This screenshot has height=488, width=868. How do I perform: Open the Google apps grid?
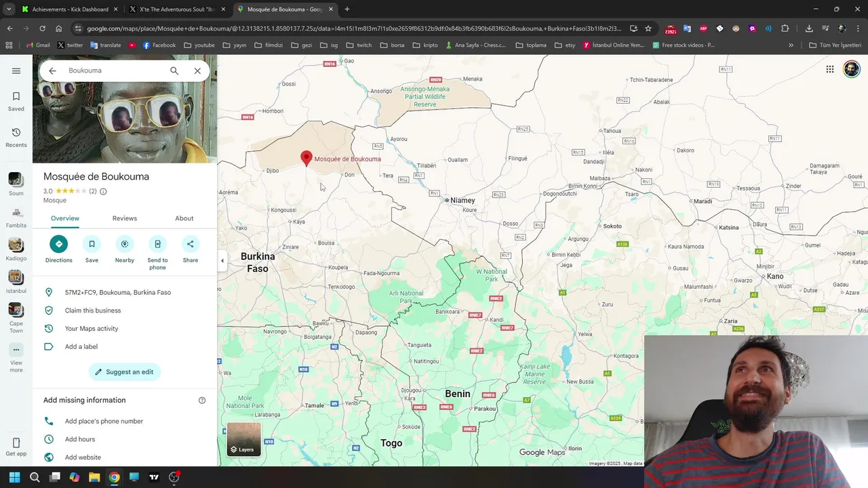pos(830,69)
